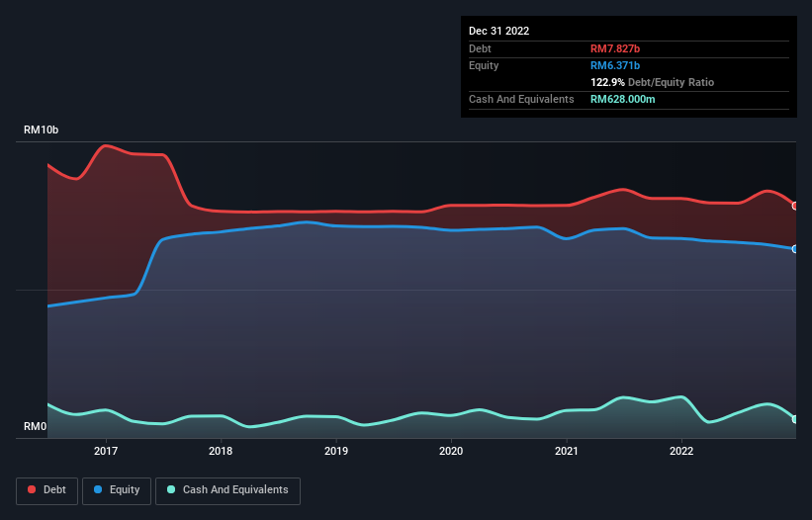Screen dimensions: 812x520
Task: Click Cash And Equivalents label in tooltip
Action: click(x=521, y=99)
